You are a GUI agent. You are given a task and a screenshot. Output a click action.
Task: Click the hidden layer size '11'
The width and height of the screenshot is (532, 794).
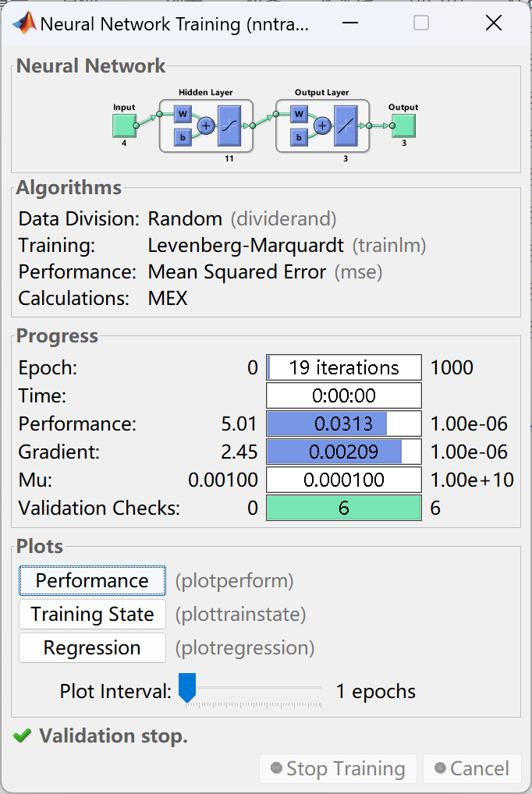(229, 158)
